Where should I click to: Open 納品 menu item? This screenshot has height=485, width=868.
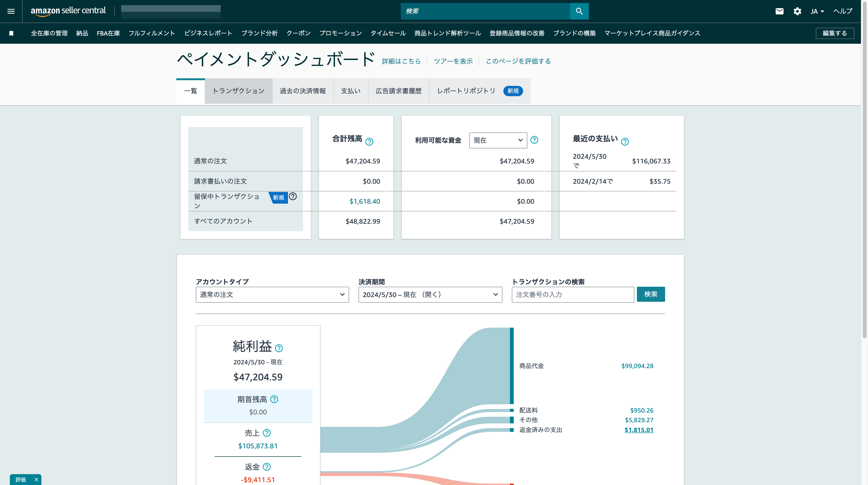[x=82, y=33]
